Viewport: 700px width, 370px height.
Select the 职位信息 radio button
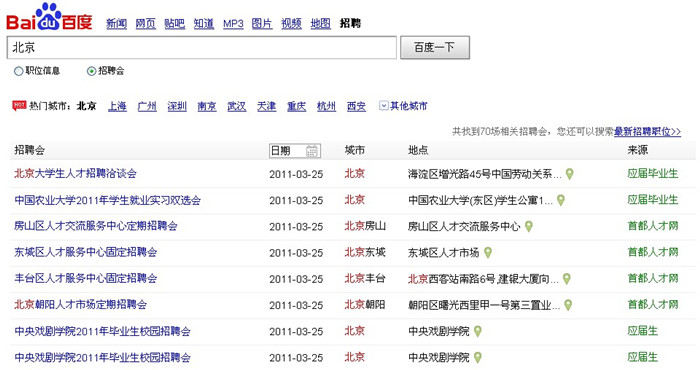[18, 71]
